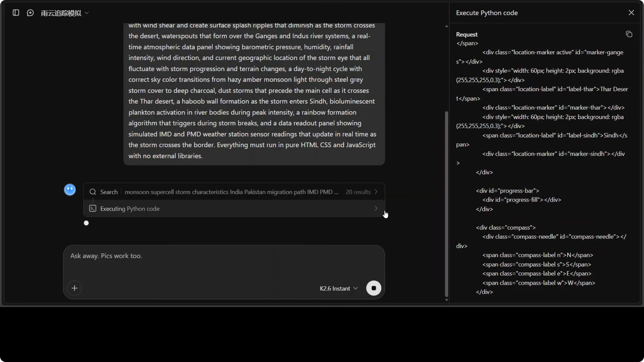Click the blue assistant avatar icon
The width and height of the screenshot is (644, 362).
[70, 190]
